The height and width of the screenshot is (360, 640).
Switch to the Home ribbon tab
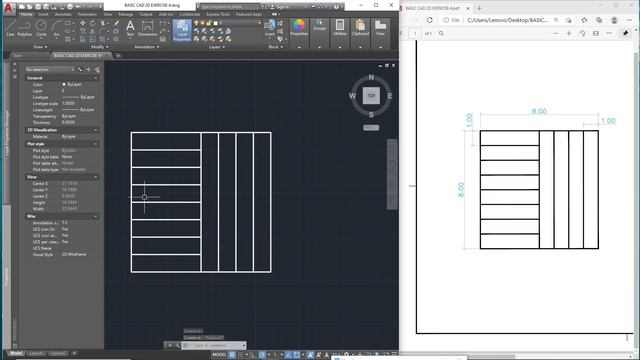[26, 14]
